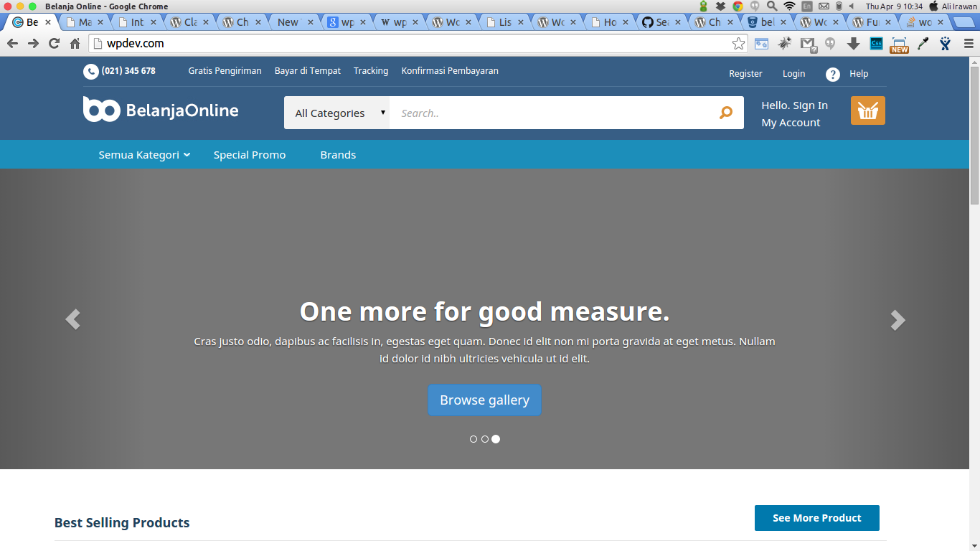Select the second carousel indicator dot

(x=485, y=439)
